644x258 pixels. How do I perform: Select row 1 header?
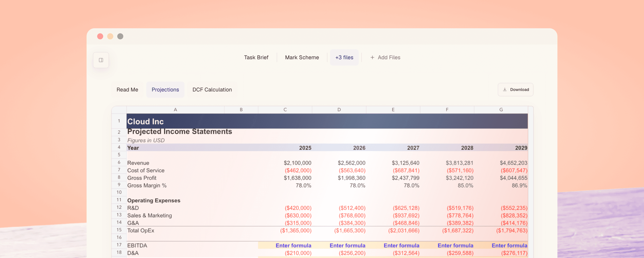point(119,121)
